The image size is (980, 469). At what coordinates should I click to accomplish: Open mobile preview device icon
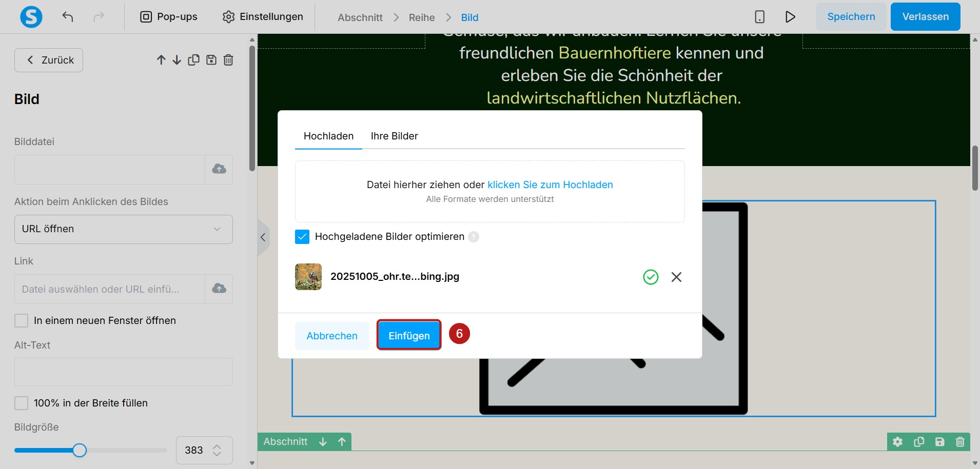point(760,17)
